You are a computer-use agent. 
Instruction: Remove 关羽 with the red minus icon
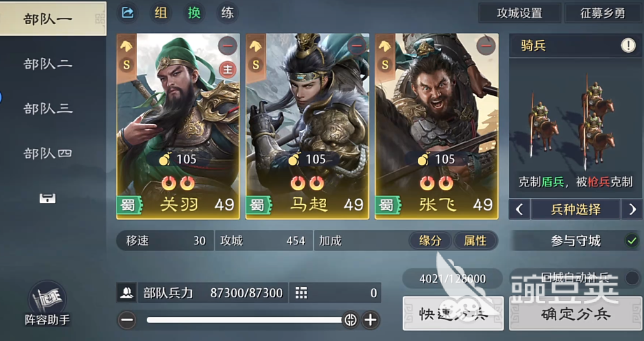pos(227,46)
